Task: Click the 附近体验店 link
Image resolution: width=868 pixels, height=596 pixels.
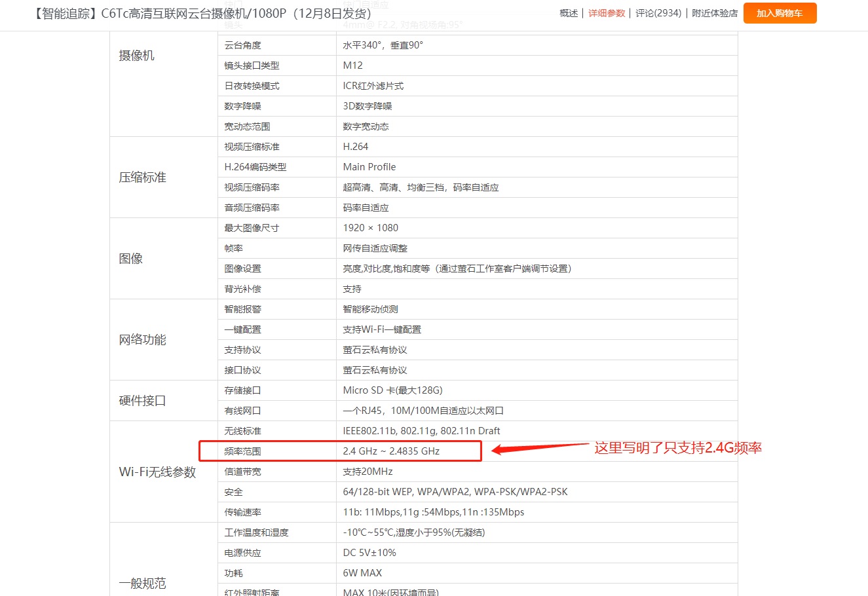Action: pyautogui.click(x=714, y=12)
